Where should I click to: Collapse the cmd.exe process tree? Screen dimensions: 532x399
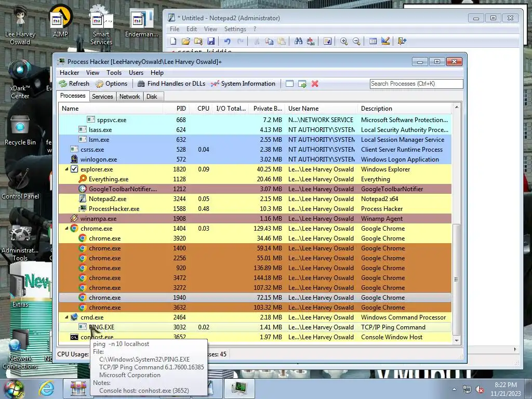[66, 317]
